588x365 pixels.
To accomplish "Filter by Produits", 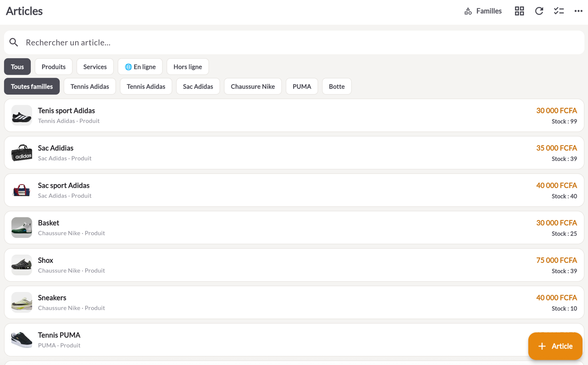I will pos(53,67).
